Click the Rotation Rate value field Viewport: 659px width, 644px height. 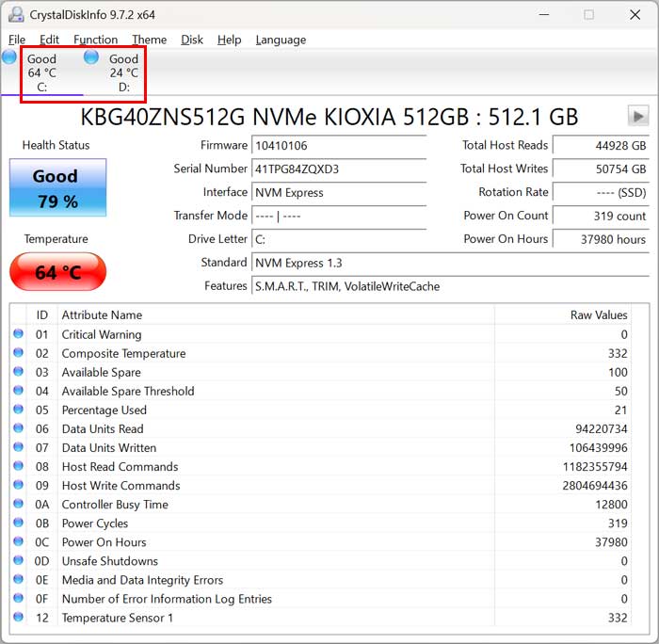point(601,193)
